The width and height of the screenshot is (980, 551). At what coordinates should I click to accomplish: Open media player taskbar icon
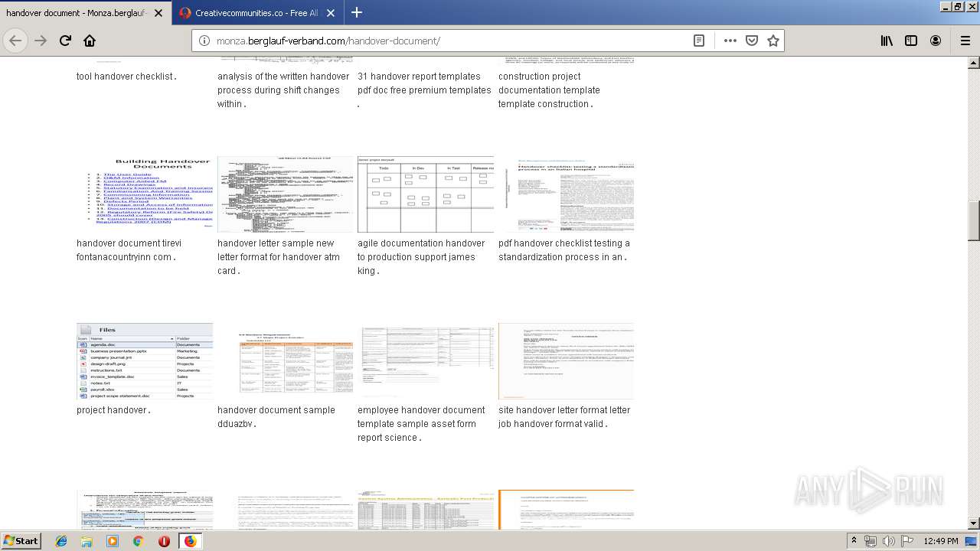113,540
